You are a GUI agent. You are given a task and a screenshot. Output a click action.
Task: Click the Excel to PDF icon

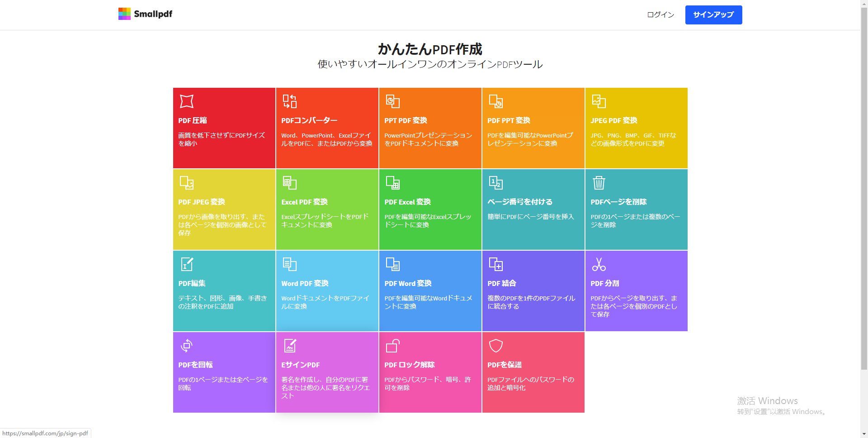click(290, 183)
